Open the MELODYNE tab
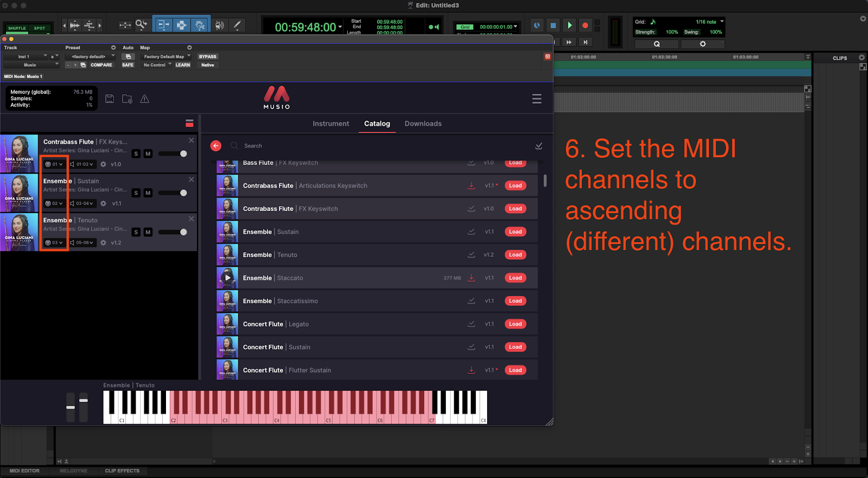This screenshot has height=478, width=868. pyautogui.click(x=73, y=471)
